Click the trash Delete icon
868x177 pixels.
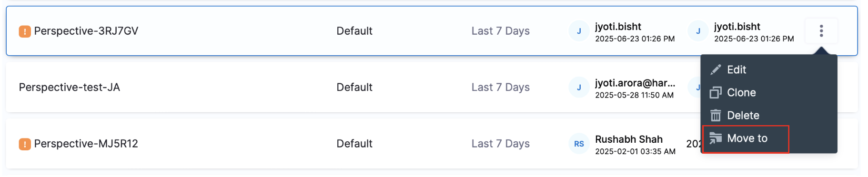pyautogui.click(x=716, y=116)
